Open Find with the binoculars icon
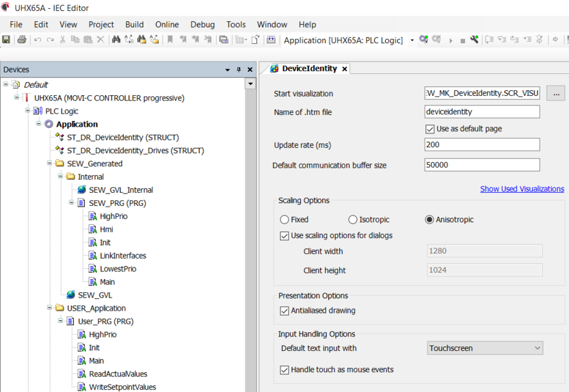Image resolution: width=569 pixels, height=392 pixels. 116,40
